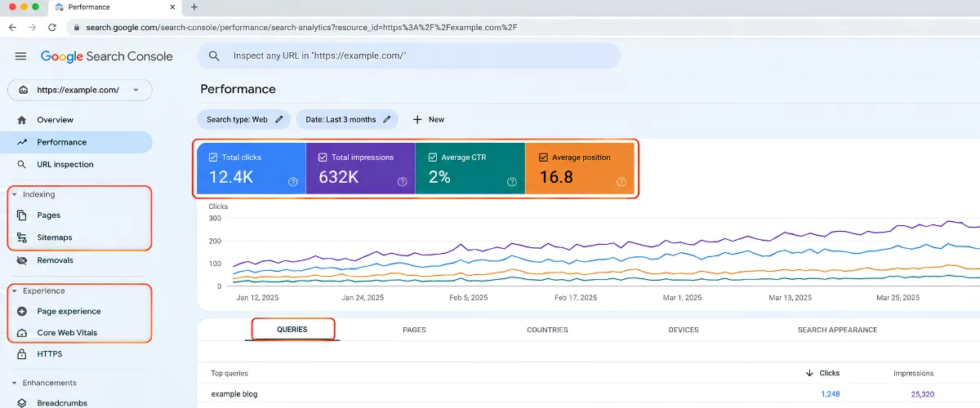980x408 pixels.
Task: Collapse the Indexing section
Action: 14,195
